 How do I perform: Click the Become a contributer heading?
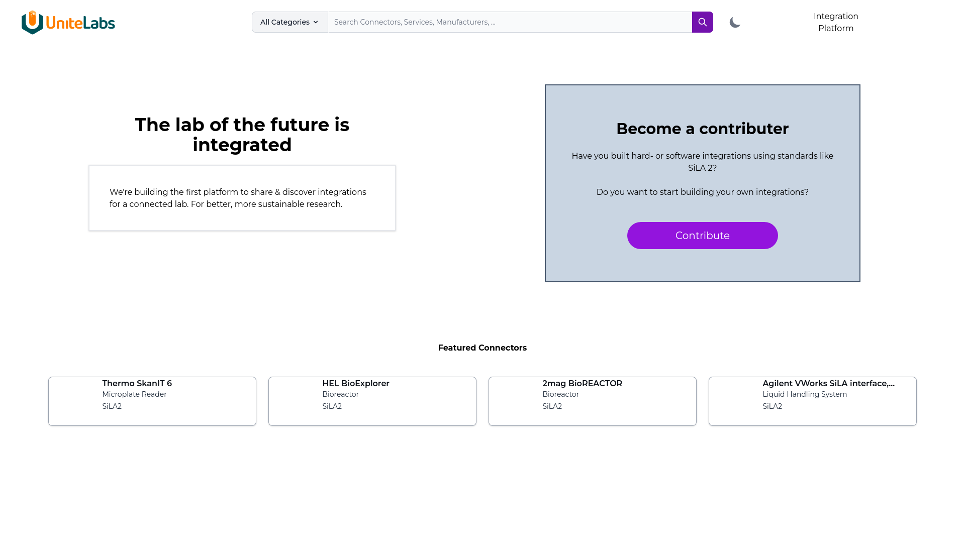tap(702, 129)
